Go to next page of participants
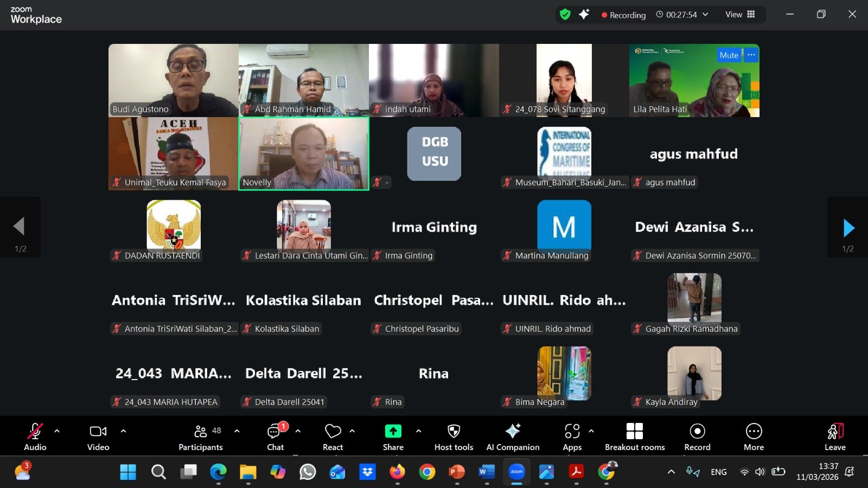This screenshot has height=488, width=868. [848, 228]
